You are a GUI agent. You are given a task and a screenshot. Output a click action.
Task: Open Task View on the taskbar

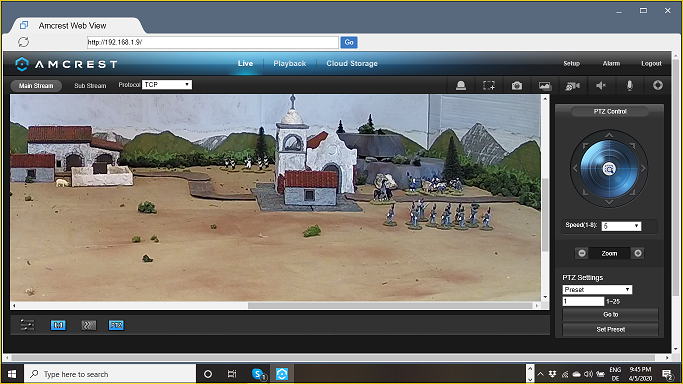pos(232,374)
